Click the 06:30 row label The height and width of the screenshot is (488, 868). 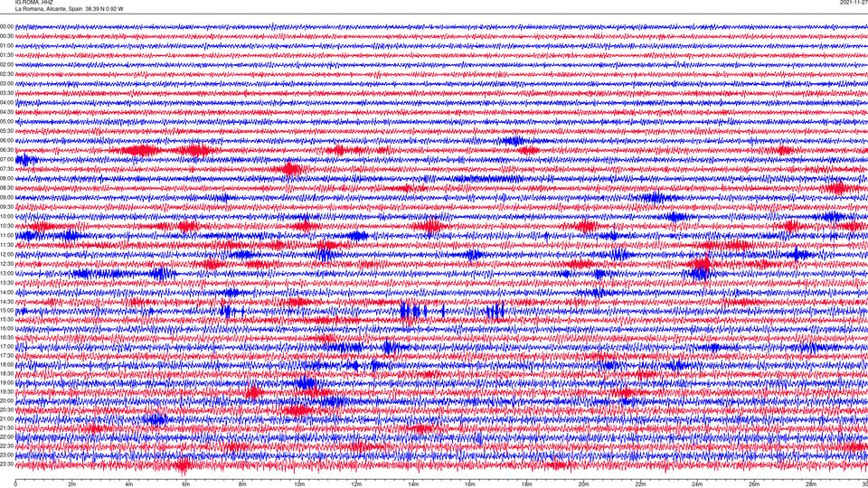[6, 150]
